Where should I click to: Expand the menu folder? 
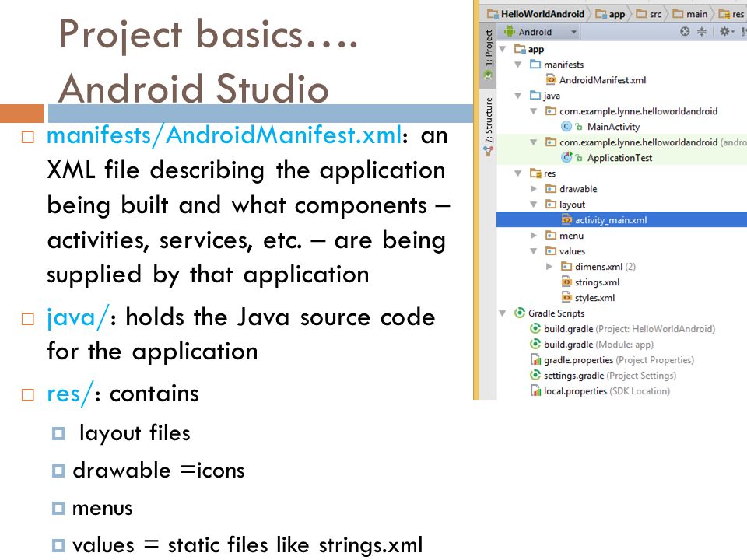pyautogui.click(x=534, y=235)
